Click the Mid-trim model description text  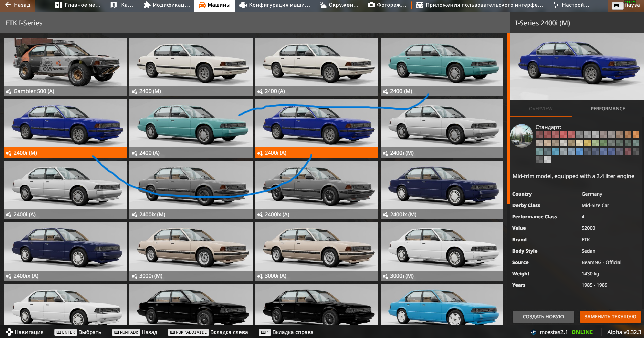[573, 176]
